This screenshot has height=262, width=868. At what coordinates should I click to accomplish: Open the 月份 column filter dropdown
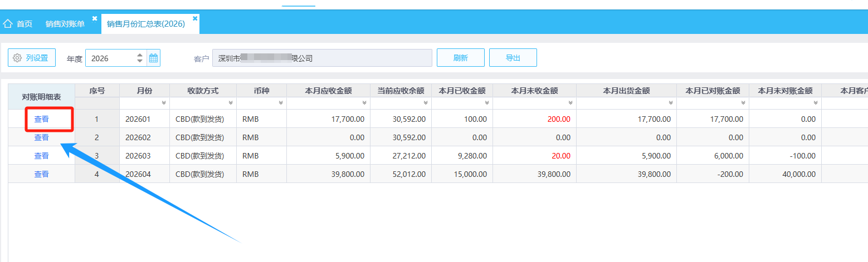pyautogui.click(x=164, y=103)
